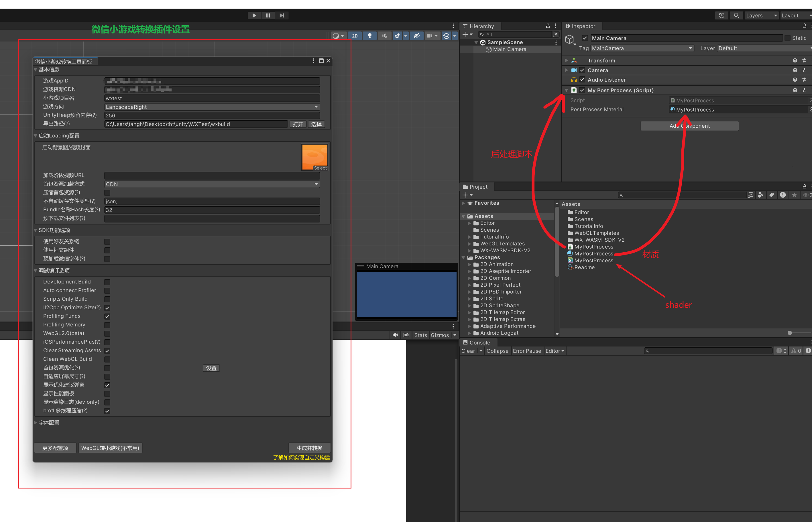Expand the WebGLTemplates folder in tree
Image resolution: width=812 pixels, height=522 pixels.
click(x=469, y=244)
